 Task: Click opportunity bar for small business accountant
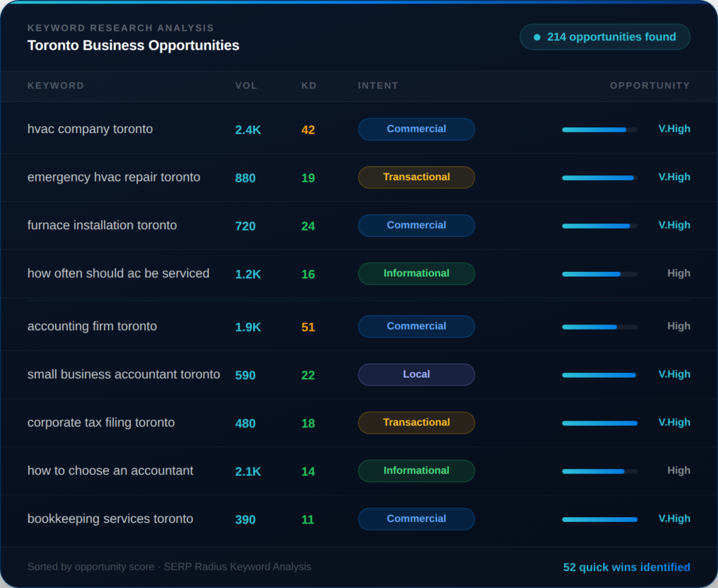tap(600, 375)
